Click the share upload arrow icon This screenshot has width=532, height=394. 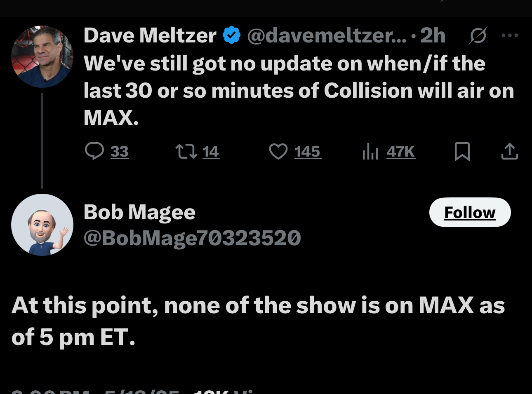(x=509, y=151)
